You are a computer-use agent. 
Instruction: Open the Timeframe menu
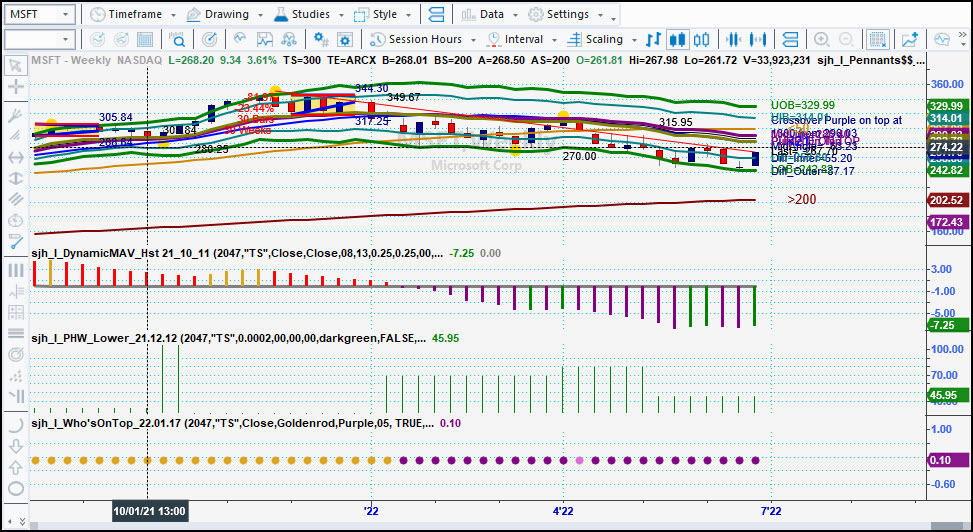(127, 14)
